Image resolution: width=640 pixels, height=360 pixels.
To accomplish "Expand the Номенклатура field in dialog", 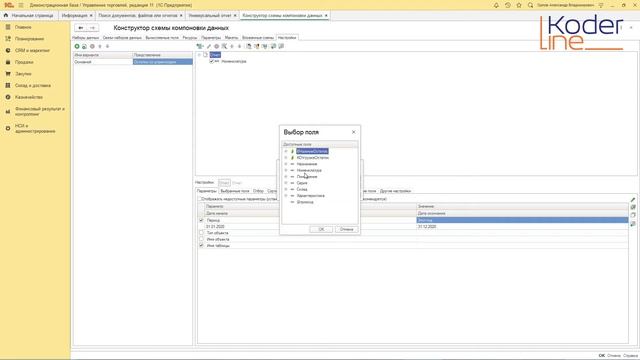I will 286,170.
